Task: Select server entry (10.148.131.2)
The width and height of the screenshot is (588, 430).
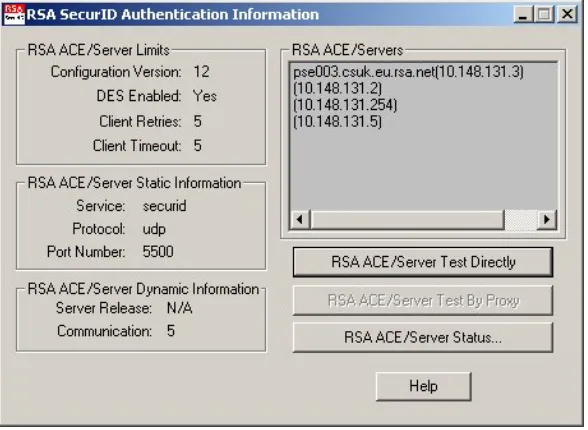Action: click(337, 88)
